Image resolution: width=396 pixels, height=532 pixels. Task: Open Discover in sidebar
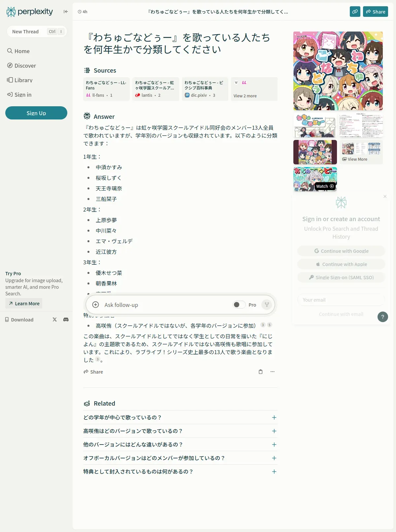[22, 66]
